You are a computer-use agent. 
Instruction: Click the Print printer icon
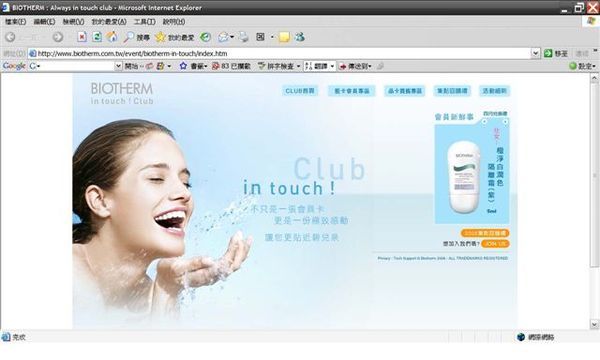click(244, 37)
